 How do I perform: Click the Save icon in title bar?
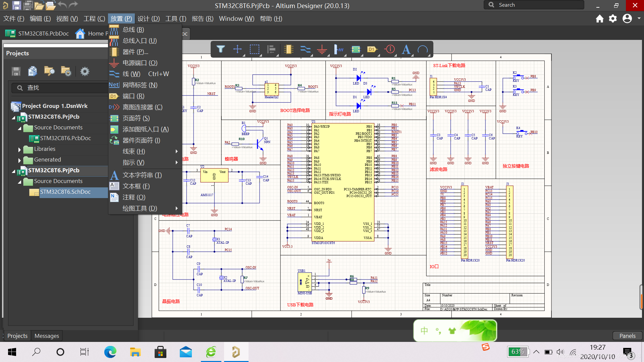point(16,5)
